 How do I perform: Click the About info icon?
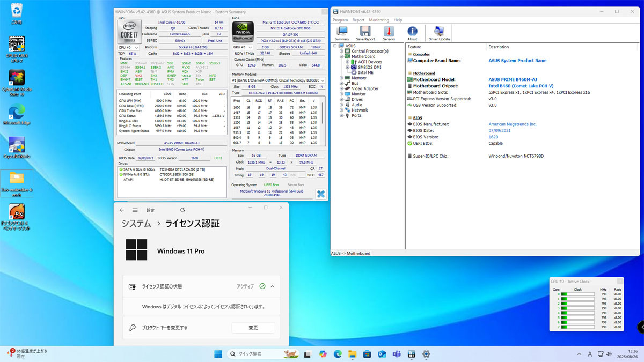click(412, 33)
